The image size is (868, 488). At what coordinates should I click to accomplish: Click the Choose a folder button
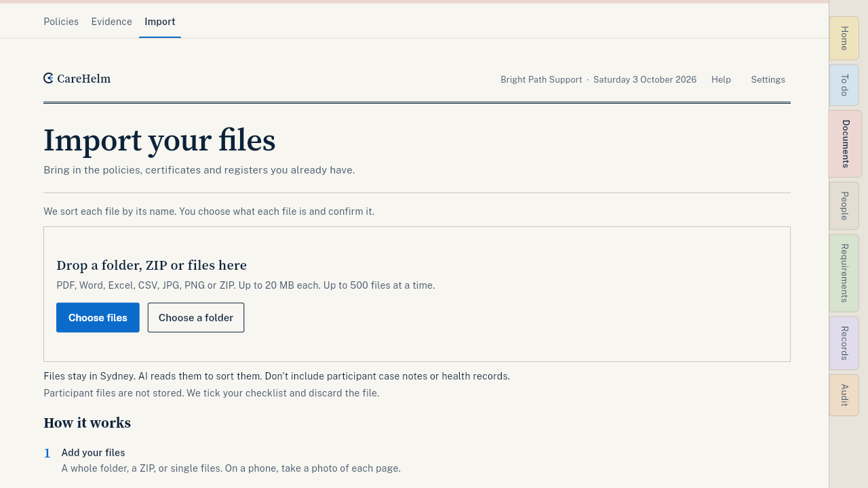tap(196, 318)
